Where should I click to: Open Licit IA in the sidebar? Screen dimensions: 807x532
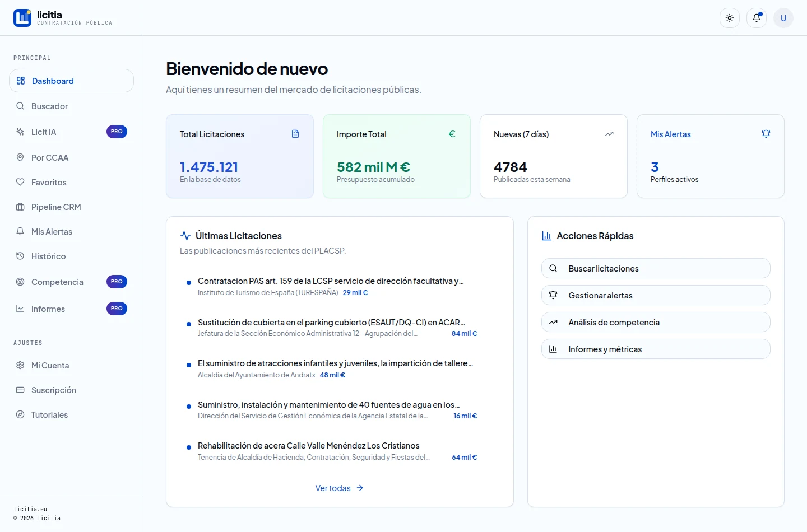click(71, 132)
